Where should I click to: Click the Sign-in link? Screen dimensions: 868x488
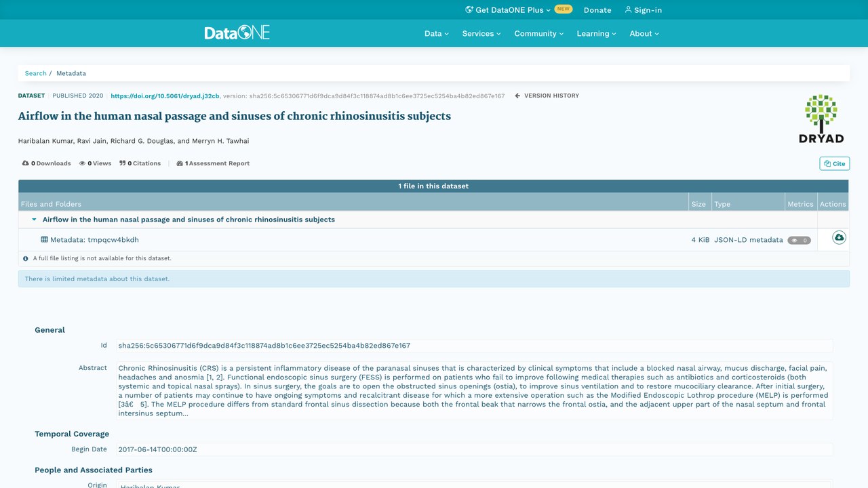644,10
